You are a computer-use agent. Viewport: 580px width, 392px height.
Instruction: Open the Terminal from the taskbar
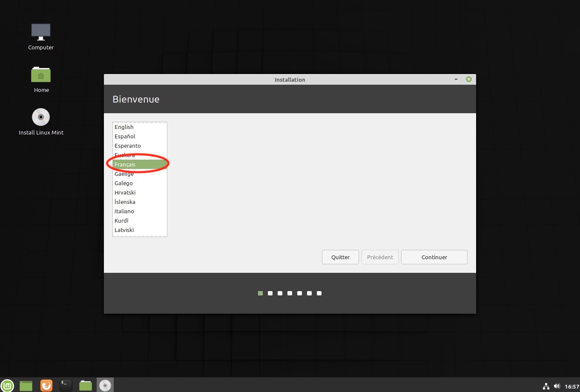coord(66,386)
